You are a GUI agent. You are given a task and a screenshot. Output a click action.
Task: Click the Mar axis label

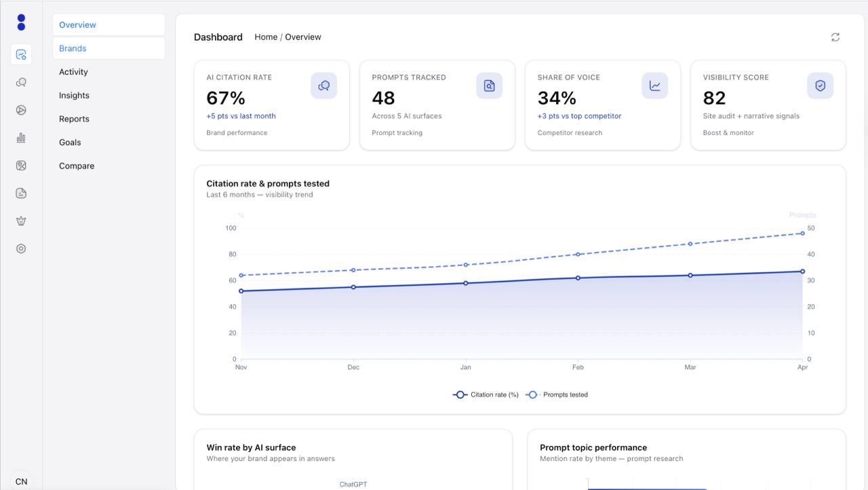coord(690,367)
